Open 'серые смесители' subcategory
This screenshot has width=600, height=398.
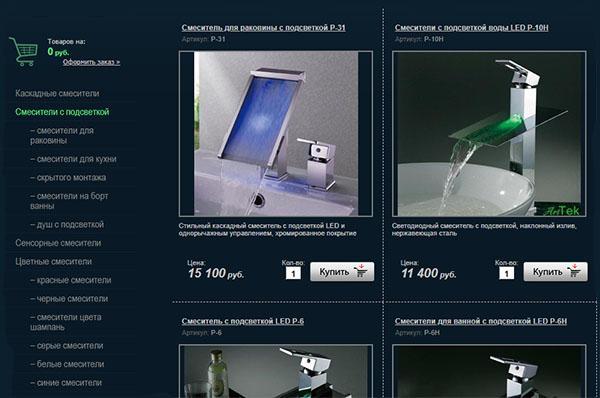click(67, 346)
